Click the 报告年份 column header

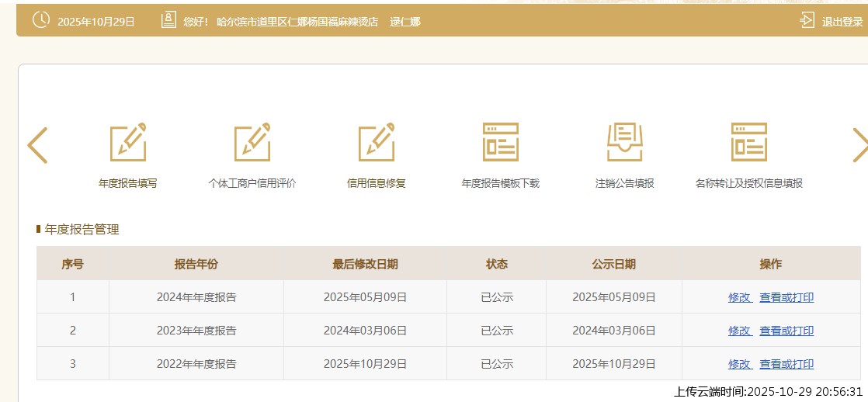click(196, 265)
